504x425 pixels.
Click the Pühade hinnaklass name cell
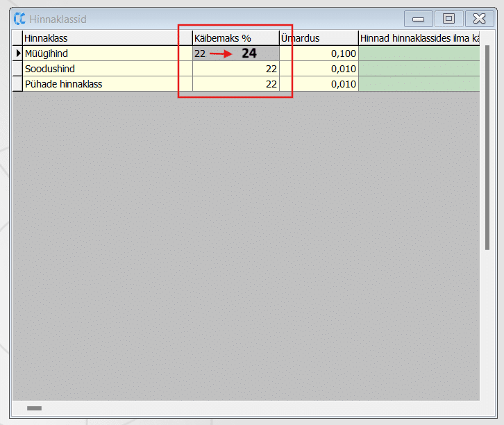tap(107, 84)
